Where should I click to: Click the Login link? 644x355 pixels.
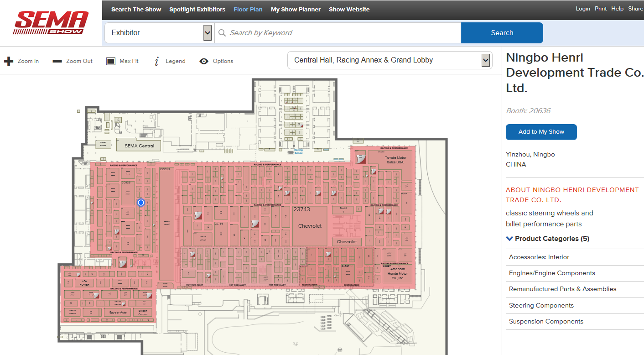click(x=583, y=9)
